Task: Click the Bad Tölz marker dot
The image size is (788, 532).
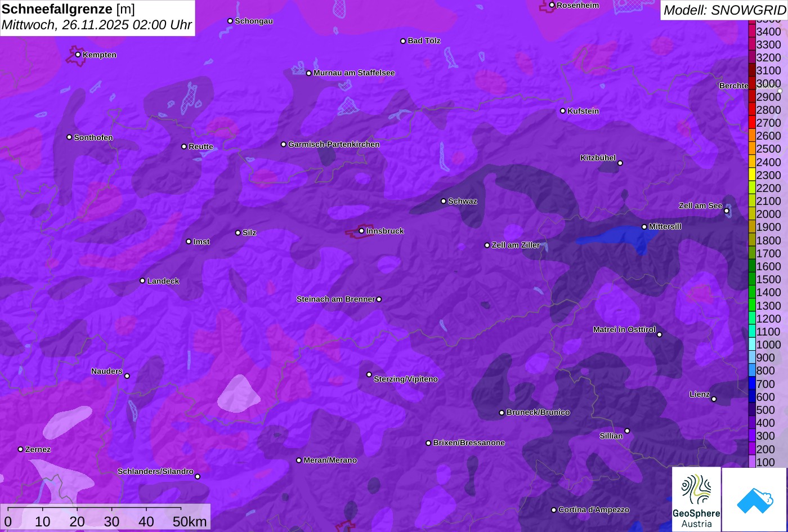Action: pyautogui.click(x=403, y=41)
